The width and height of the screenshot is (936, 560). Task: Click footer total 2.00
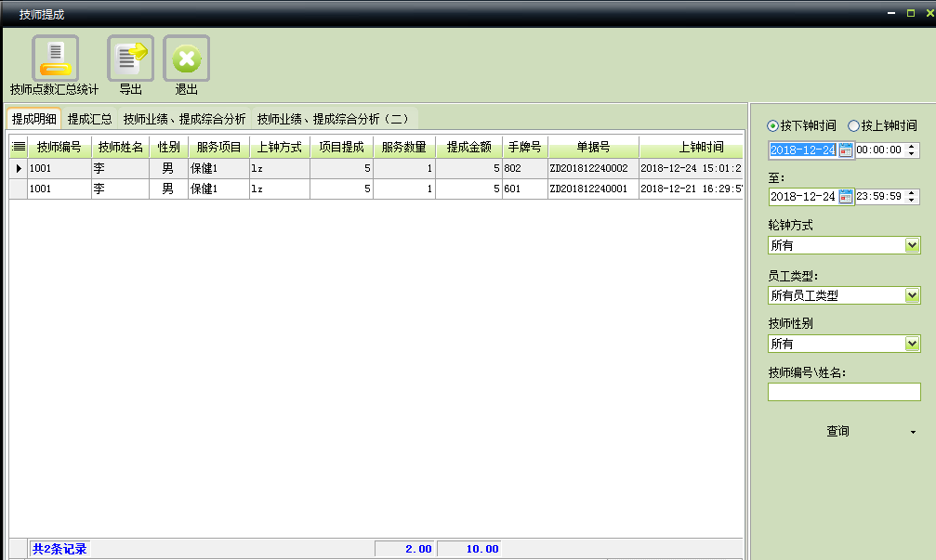point(404,549)
